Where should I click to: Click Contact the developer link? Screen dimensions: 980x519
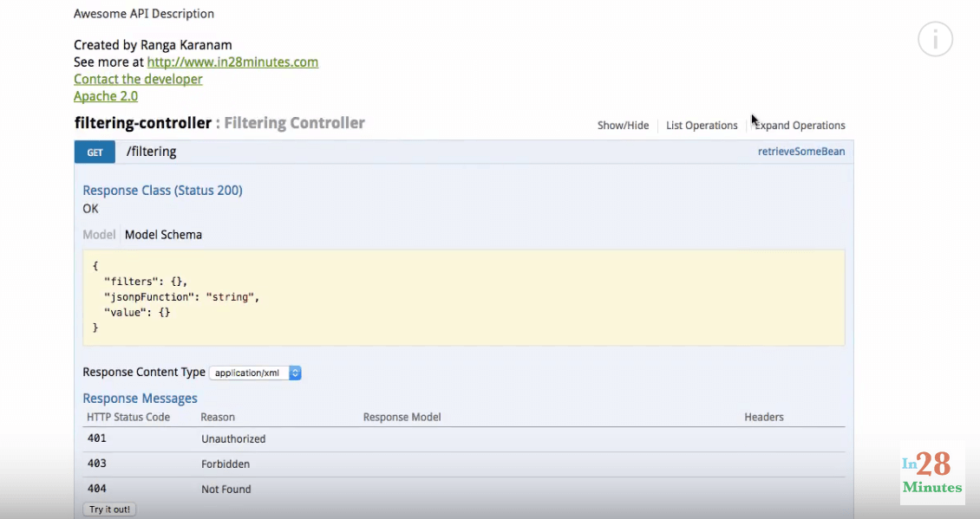point(138,80)
